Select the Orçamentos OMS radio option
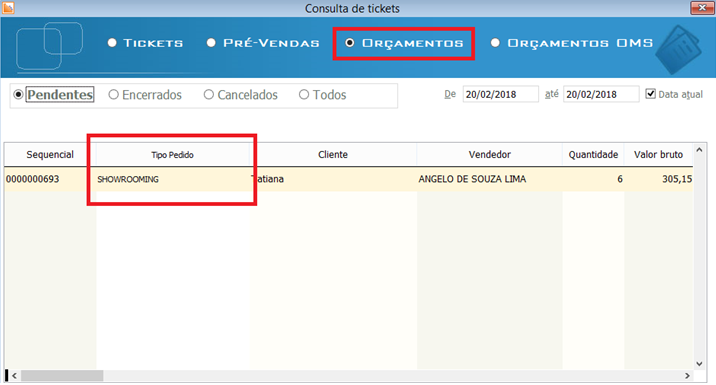This screenshot has width=716, height=385. click(572, 43)
